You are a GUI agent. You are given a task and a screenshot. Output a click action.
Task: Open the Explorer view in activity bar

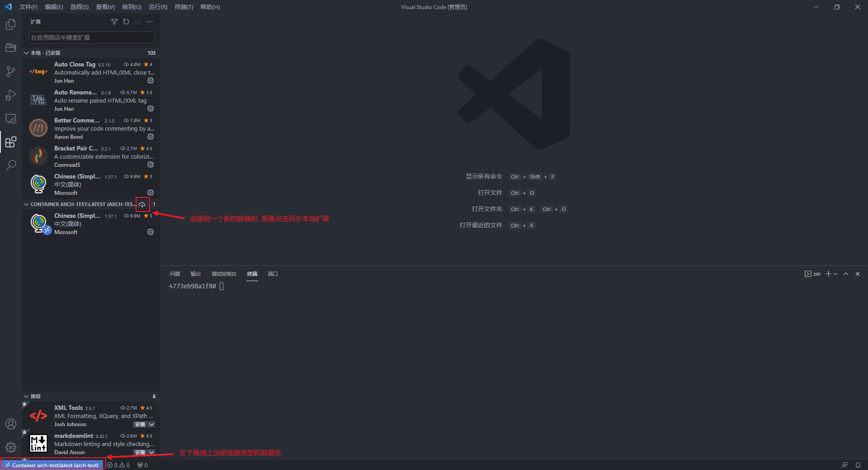click(x=11, y=24)
